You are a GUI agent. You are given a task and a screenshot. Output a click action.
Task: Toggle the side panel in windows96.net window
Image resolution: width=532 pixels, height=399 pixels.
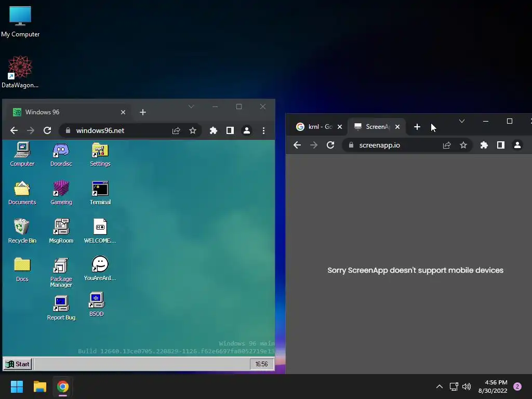coord(230,130)
